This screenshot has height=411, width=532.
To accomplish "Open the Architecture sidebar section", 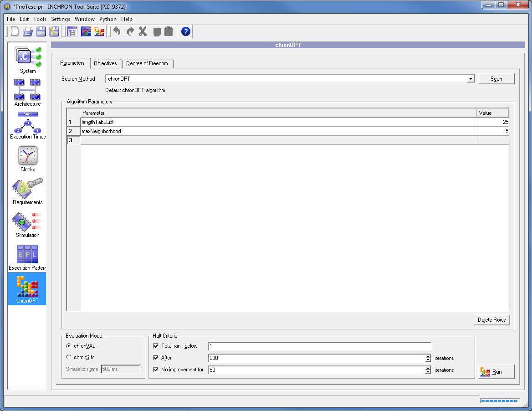I will 27,92.
